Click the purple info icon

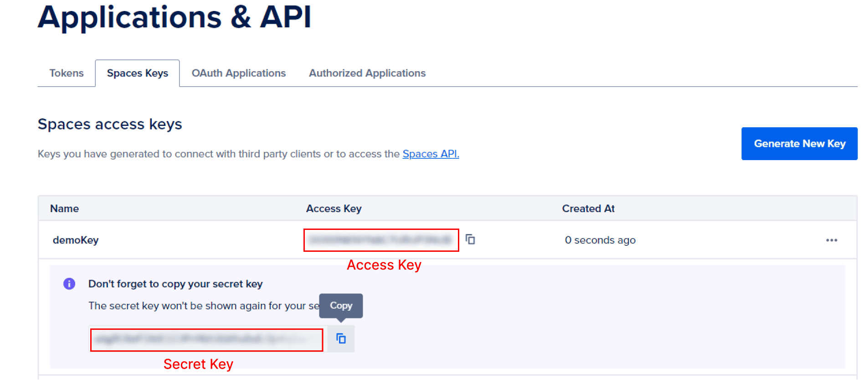[x=69, y=284]
